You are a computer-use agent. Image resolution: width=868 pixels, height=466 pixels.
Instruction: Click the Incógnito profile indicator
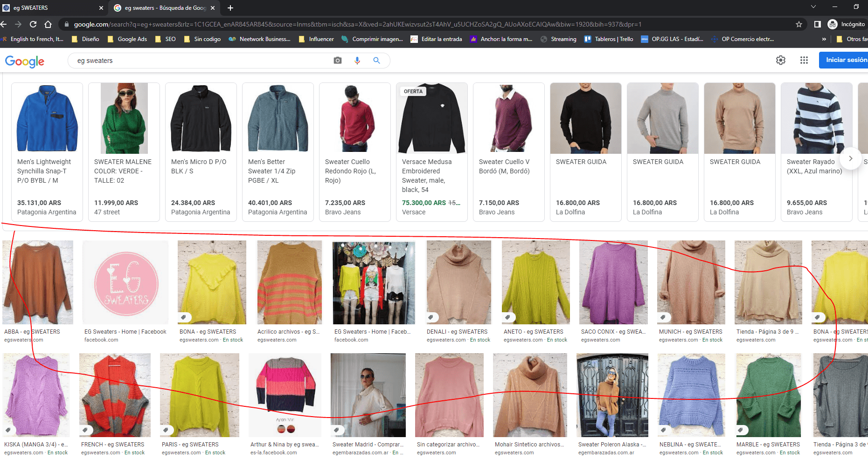point(847,24)
